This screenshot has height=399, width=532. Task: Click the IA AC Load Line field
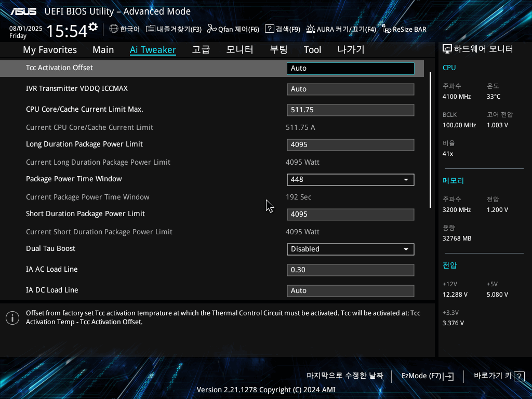pyautogui.click(x=351, y=270)
